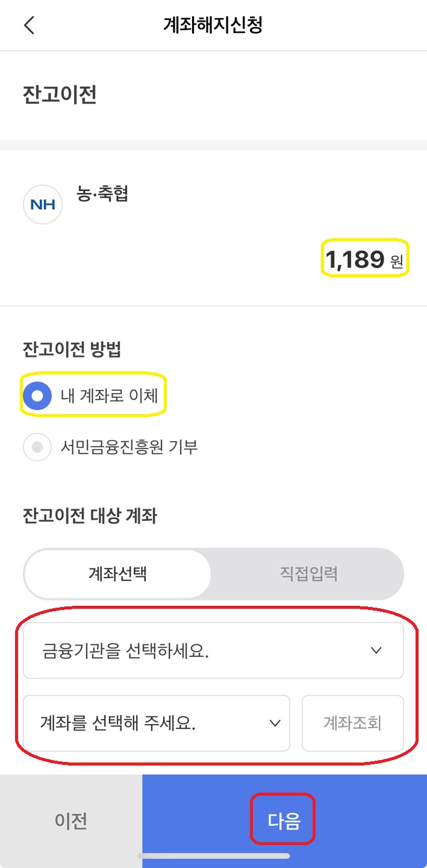The width and height of the screenshot is (427, 868).
Task: Select the 내 계좌로 이체 option
Action: [x=37, y=396]
